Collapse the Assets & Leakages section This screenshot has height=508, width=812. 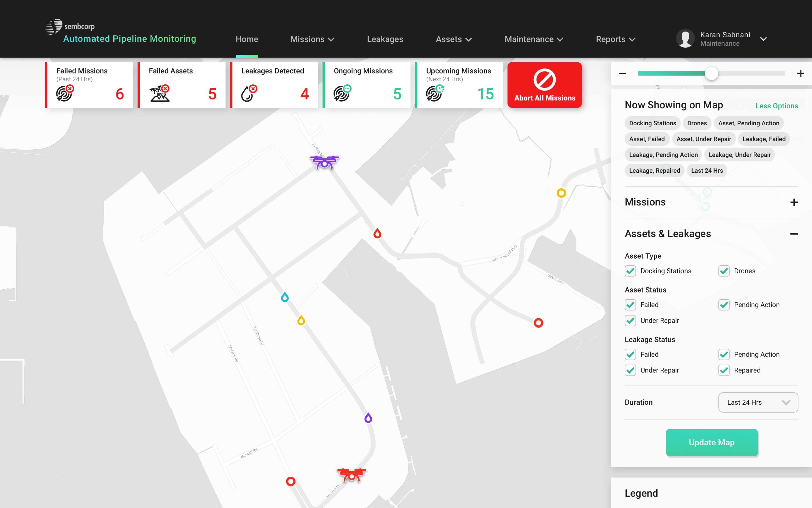pos(794,234)
